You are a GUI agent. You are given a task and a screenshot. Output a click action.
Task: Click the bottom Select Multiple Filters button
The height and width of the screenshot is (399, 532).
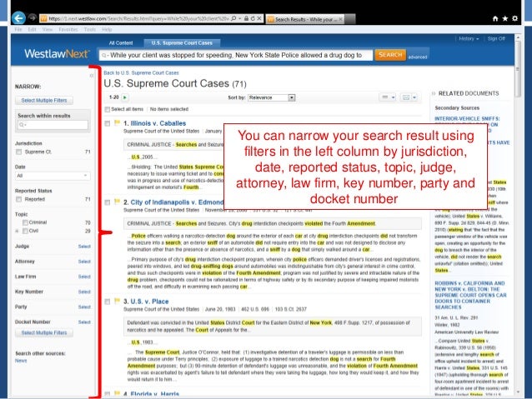(x=44, y=333)
